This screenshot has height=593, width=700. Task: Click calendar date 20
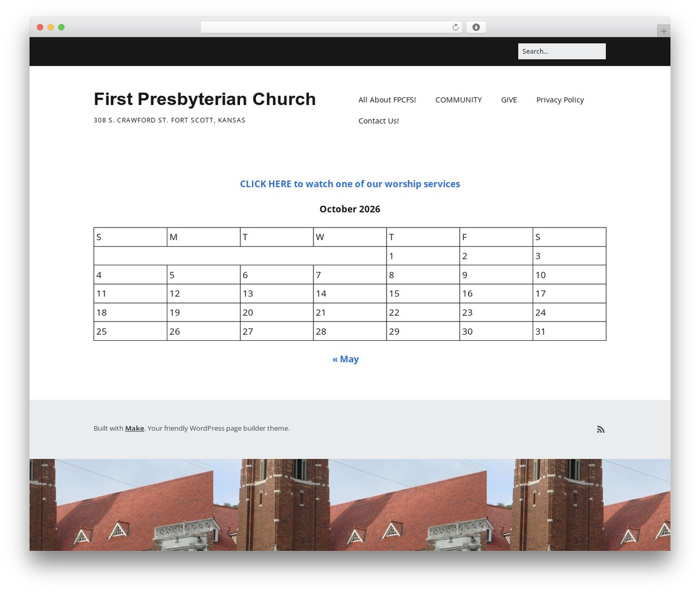277,312
